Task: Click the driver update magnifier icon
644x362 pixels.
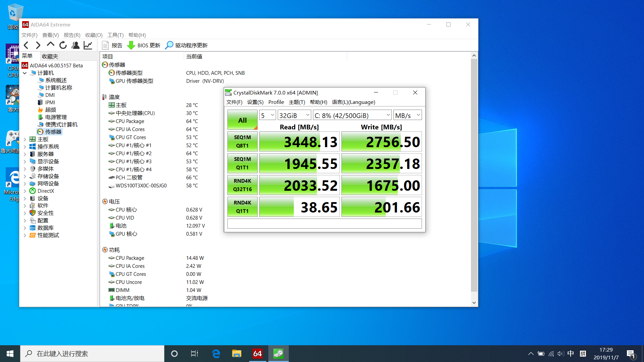Action: tap(169, 45)
